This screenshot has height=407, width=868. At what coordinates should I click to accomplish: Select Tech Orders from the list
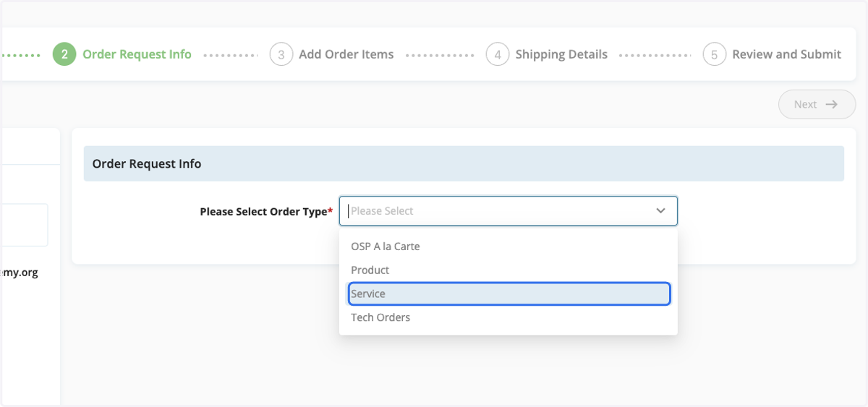[509, 317]
